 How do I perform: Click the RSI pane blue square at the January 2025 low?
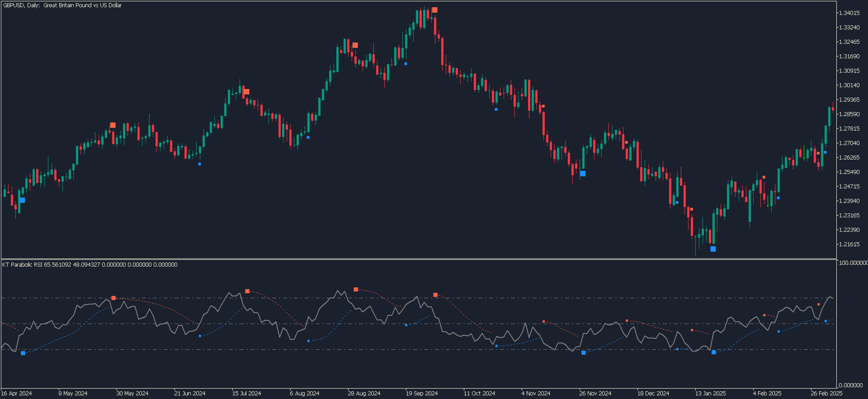point(714,352)
